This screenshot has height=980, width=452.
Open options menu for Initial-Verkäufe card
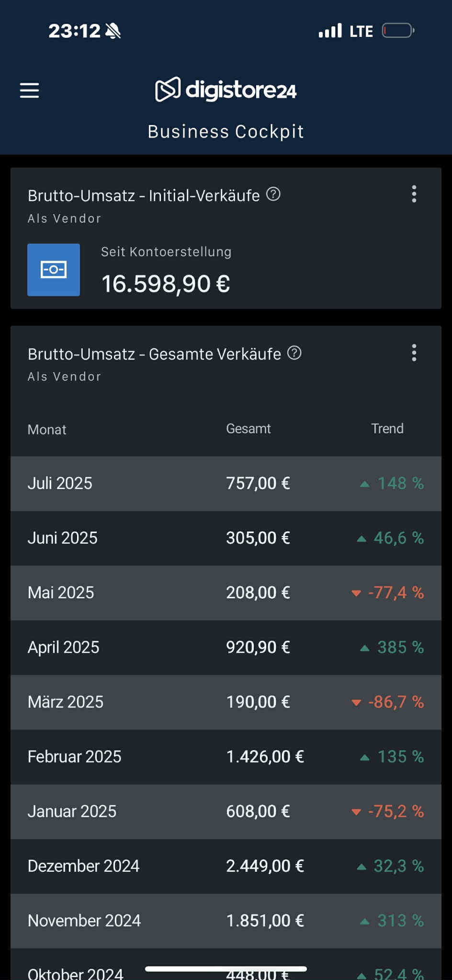coord(414,194)
